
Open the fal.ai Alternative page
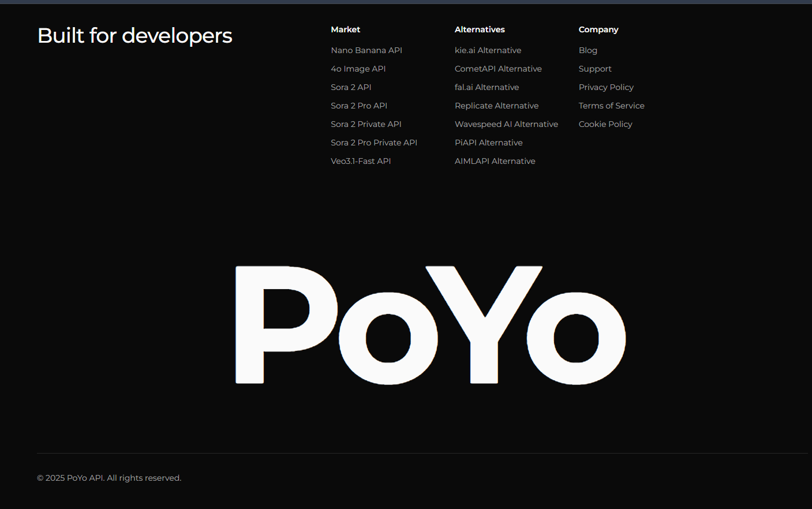487,87
